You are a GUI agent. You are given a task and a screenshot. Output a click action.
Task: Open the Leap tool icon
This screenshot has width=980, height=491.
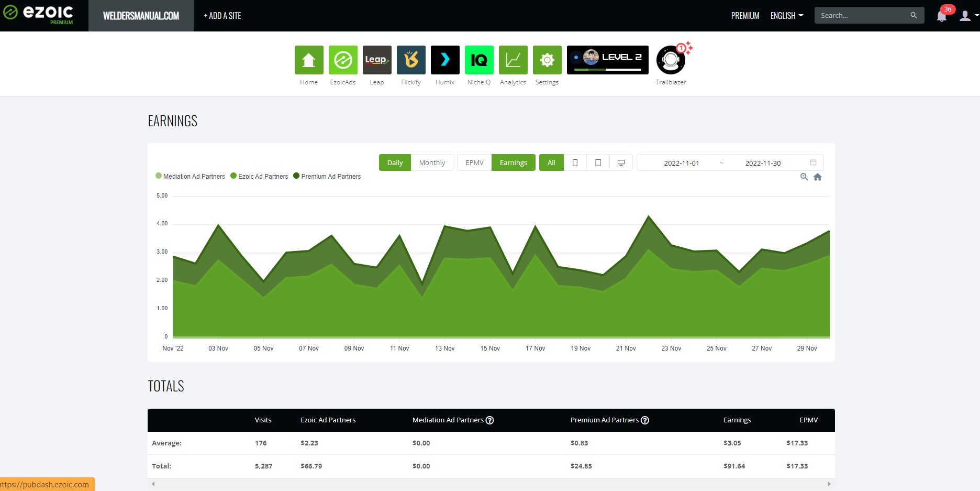point(377,60)
